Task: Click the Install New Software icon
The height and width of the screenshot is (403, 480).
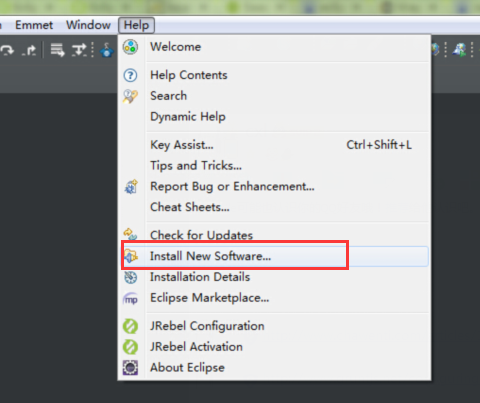Action: [131, 257]
